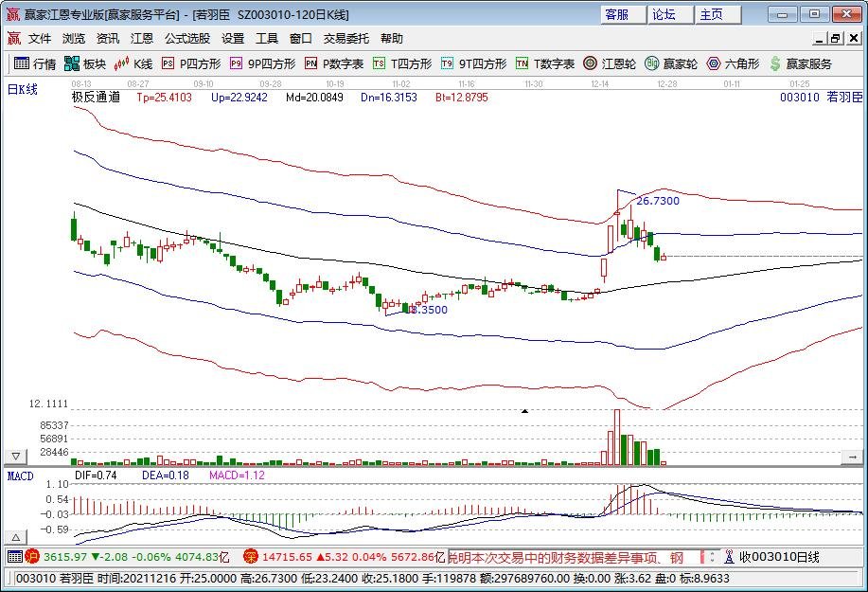Click the tallest volume bar
Screen dimensions: 868x592
616,437
